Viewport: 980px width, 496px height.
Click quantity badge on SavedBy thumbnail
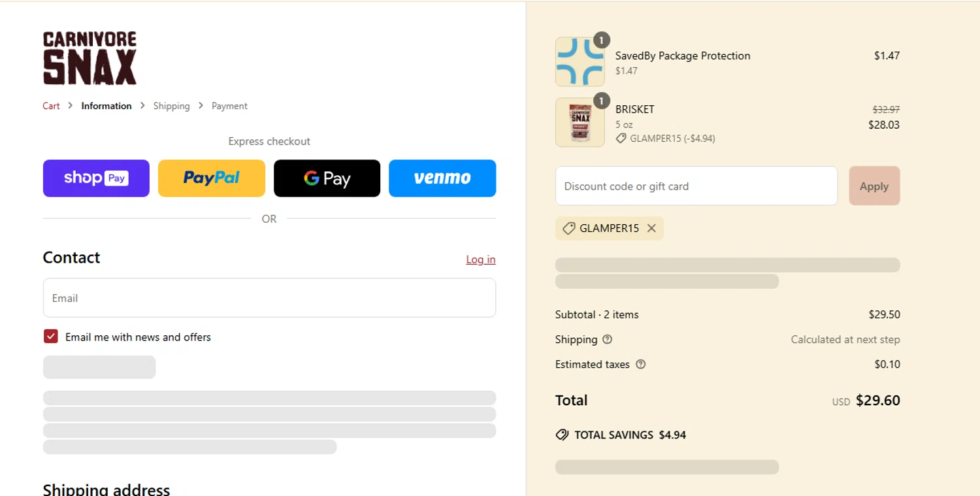[x=601, y=41]
